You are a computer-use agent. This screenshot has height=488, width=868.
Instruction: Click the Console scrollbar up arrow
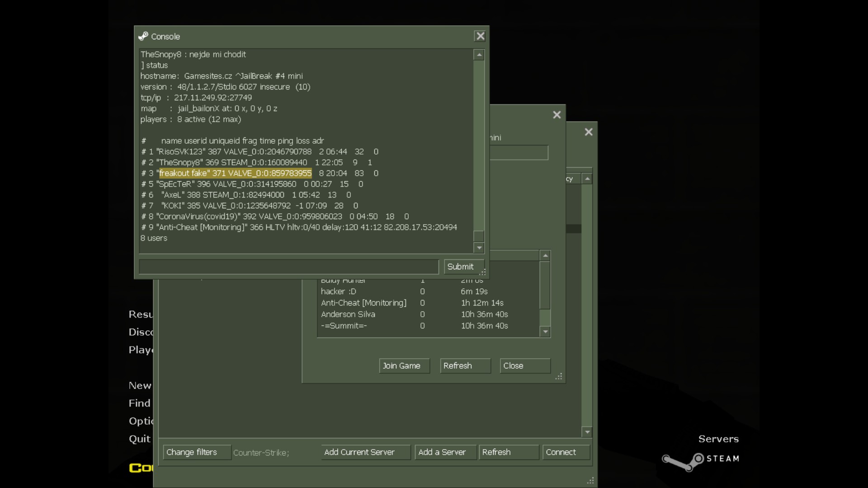(x=479, y=55)
